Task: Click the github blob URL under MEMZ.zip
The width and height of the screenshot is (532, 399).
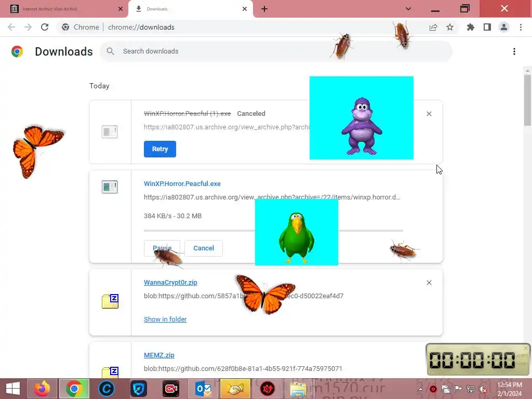Action: point(243,368)
